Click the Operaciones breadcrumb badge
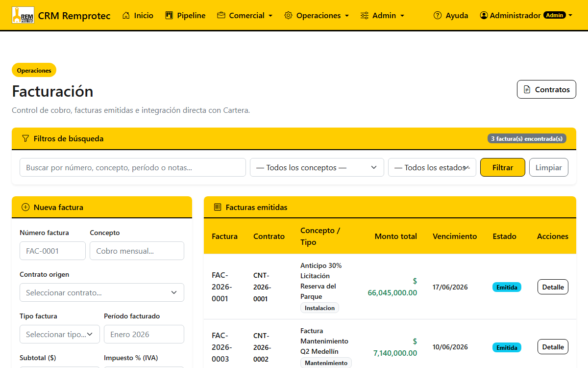The image size is (588, 368). tap(34, 70)
